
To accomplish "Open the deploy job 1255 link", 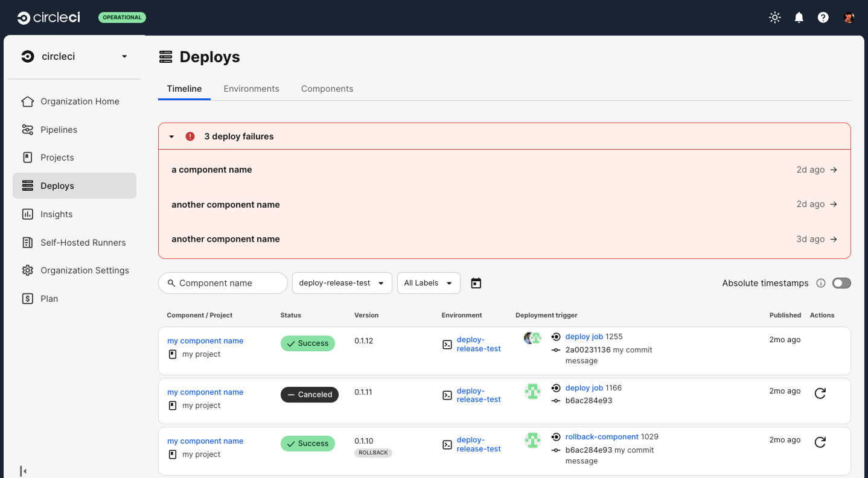I will pos(584,337).
